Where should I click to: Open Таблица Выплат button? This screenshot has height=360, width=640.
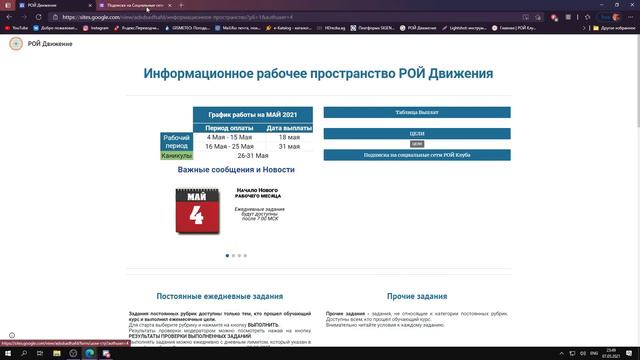(x=417, y=112)
